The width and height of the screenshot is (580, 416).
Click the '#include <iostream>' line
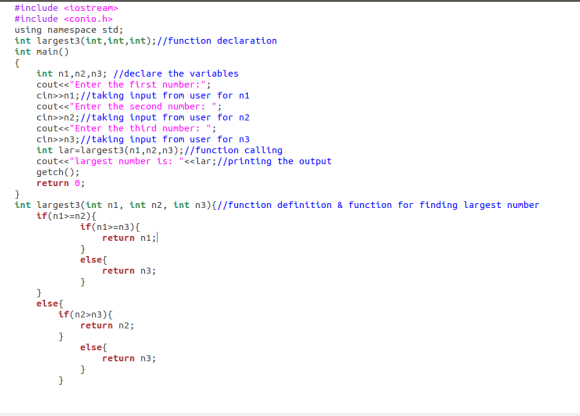pos(66,8)
